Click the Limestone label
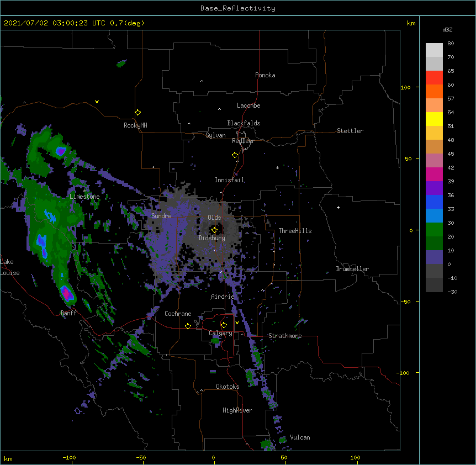This screenshot has width=476, height=465. click(x=84, y=197)
